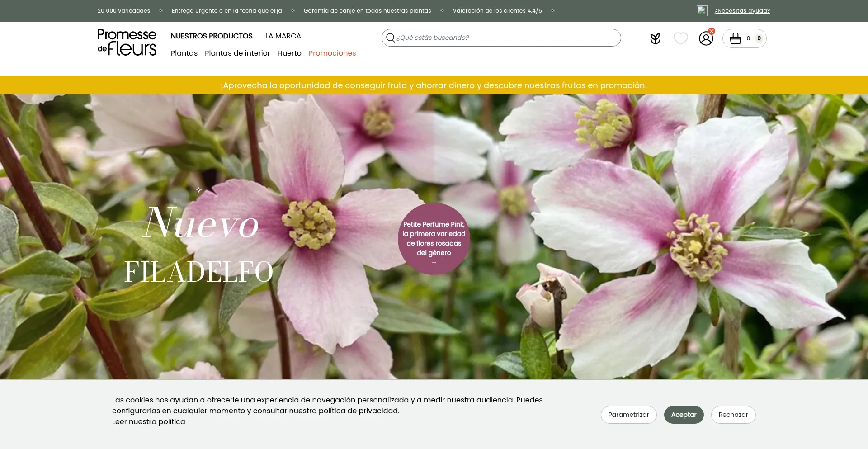Viewport: 868px width, 449px height.
Task: Click the Aceptar cookies button
Action: [684, 415]
